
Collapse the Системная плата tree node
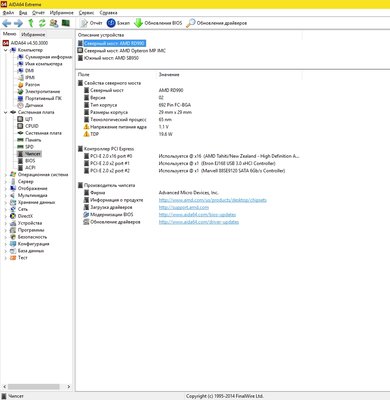(6, 112)
